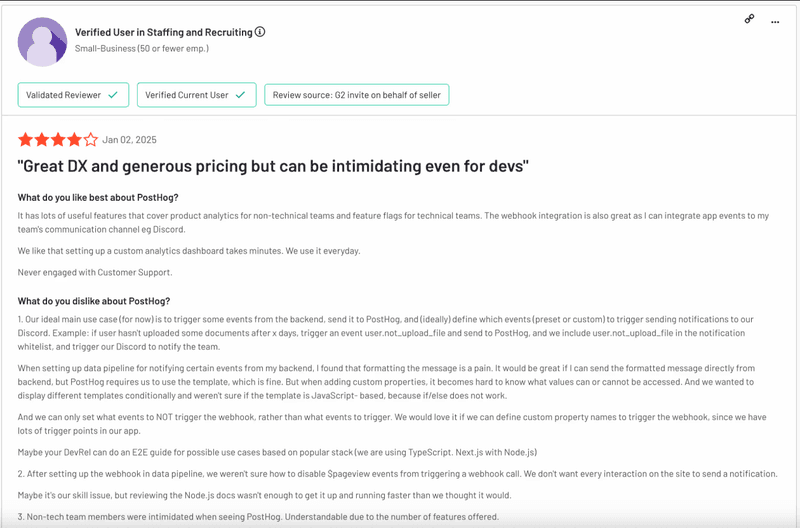Click the info icon beside Verified User

pos(261,32)
